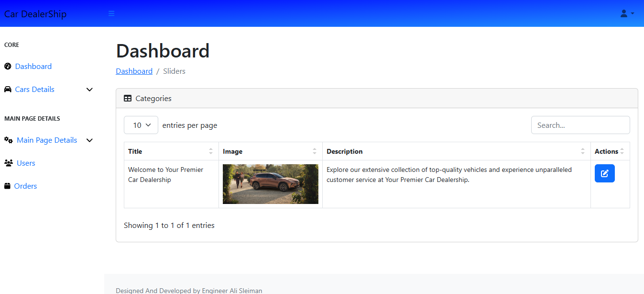
Task: Sort table by Description column arrows
Action: (x=582, y=151)
